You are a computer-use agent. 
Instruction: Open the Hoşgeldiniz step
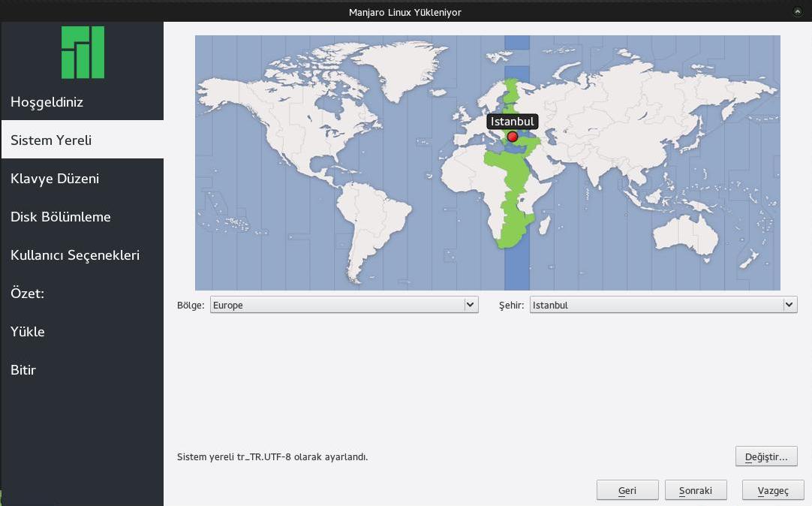[83, 101]
